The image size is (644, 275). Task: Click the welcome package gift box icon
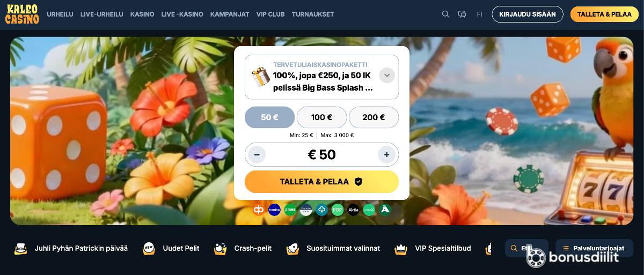[x=261, y=77]
